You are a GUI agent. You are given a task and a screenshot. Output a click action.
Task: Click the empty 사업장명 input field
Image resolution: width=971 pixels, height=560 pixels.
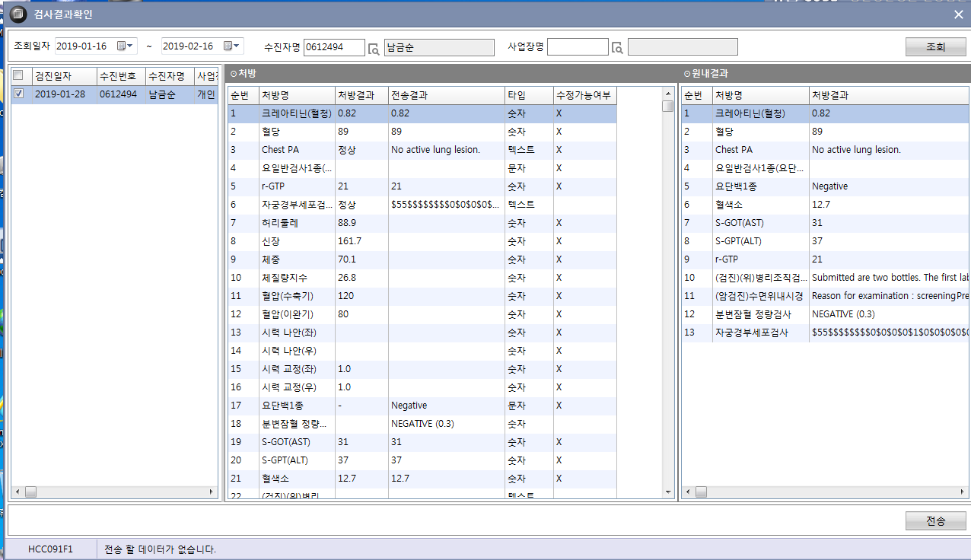578,47
